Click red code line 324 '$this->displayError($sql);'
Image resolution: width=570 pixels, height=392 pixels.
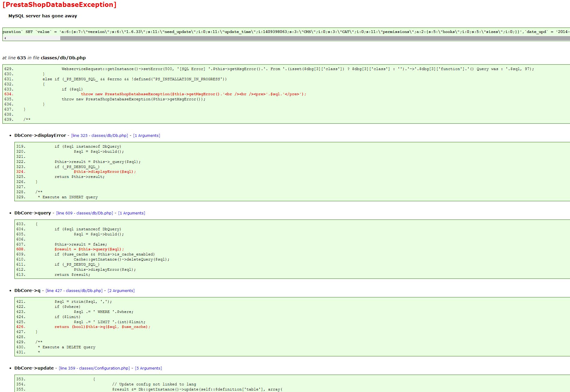(x=105, y=172)
